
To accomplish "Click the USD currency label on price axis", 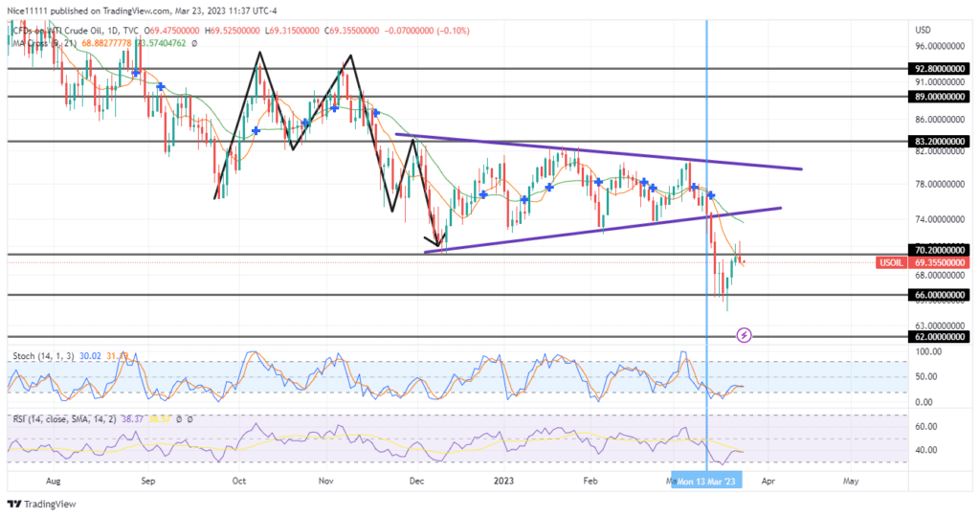I will tap(923, 30).
